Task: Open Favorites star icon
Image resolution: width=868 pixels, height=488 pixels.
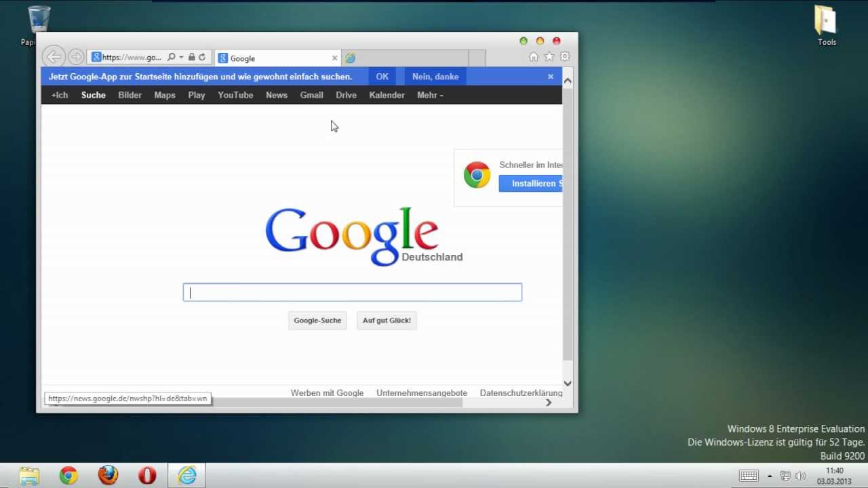Action: pos(549,57)
